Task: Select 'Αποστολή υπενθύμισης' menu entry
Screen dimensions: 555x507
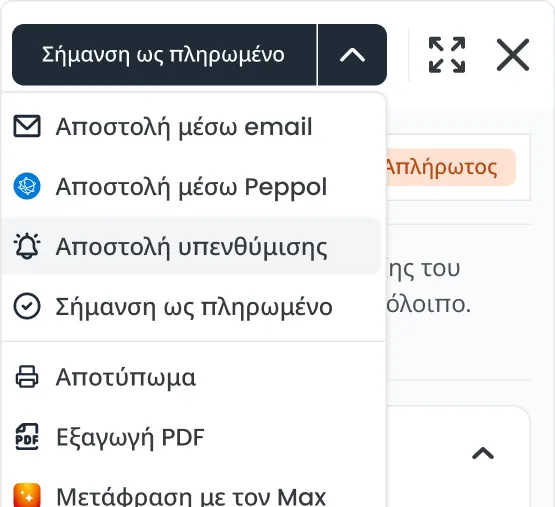Action: (x=191, y=246)
